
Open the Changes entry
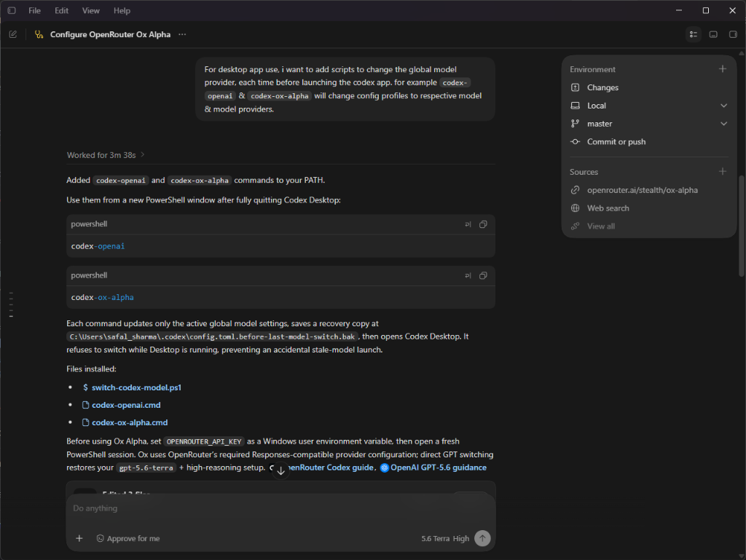point(648,87)
